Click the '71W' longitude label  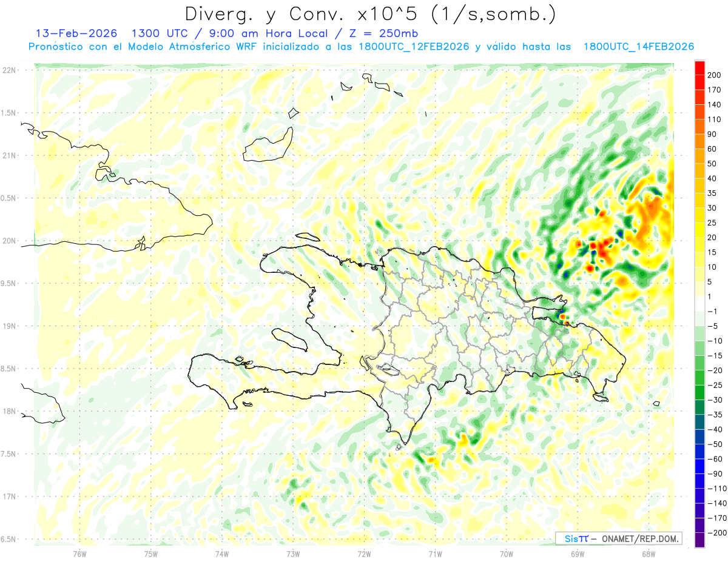pyautogui.click(x=435, y=554)
